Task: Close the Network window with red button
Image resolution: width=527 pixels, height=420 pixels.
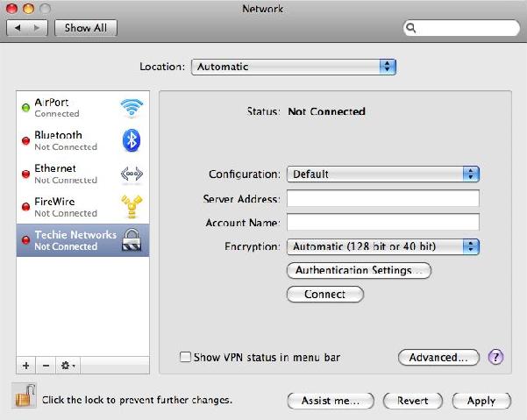Action: (12, 9)
